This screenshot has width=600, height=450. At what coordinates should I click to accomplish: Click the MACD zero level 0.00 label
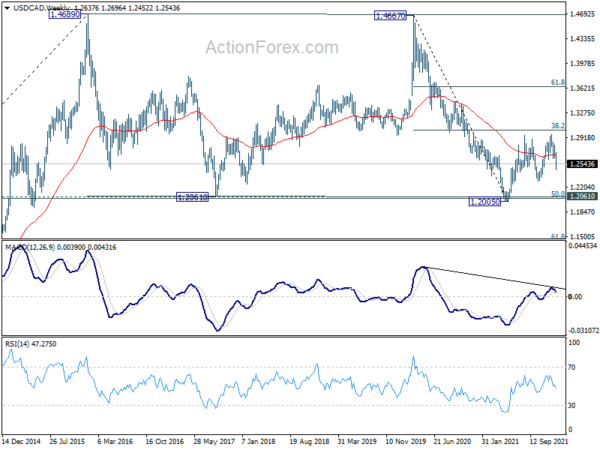pos(575,297)
